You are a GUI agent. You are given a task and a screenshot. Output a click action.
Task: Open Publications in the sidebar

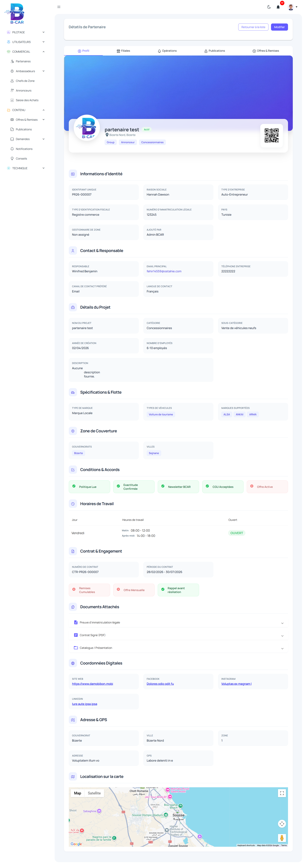[x=24, y=129]
